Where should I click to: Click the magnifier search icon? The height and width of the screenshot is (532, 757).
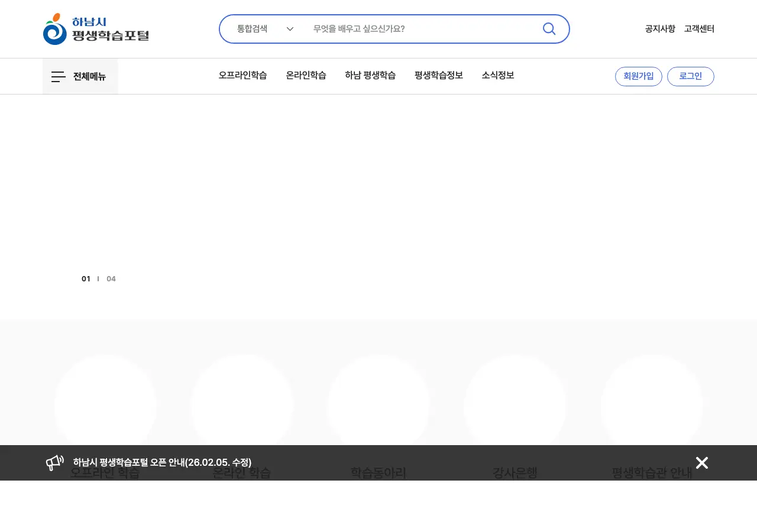click(x=549, y=29)
